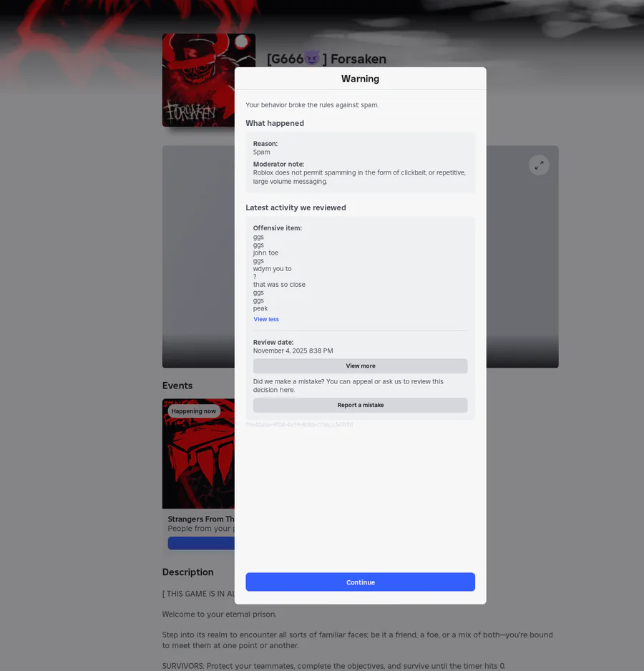Click the 'john toe' offensive item line
Image resolution: width=644 pixels, height=671 pixels.
click(265, 253)
